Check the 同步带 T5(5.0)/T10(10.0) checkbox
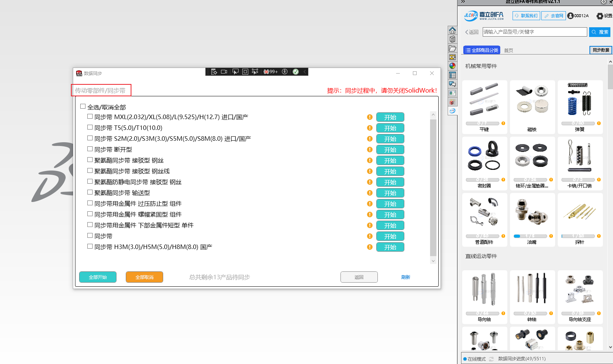This screenshot has height=364, width=613. click(90, 127)
